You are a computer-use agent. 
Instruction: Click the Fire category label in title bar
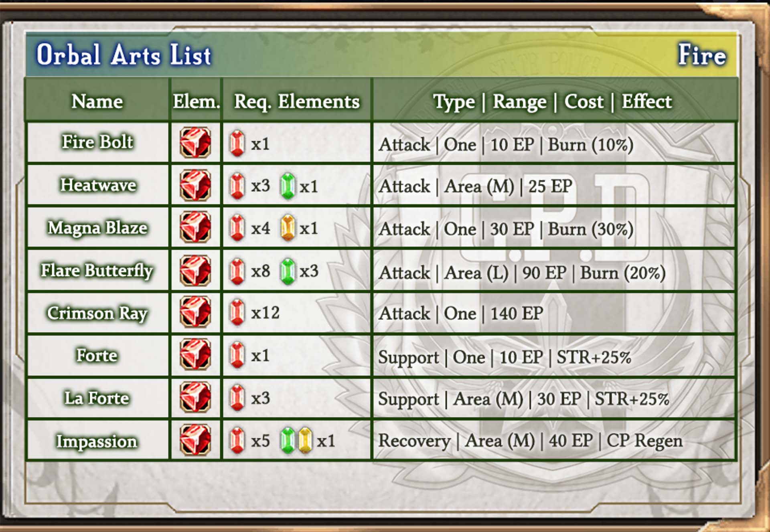[702, 55]
